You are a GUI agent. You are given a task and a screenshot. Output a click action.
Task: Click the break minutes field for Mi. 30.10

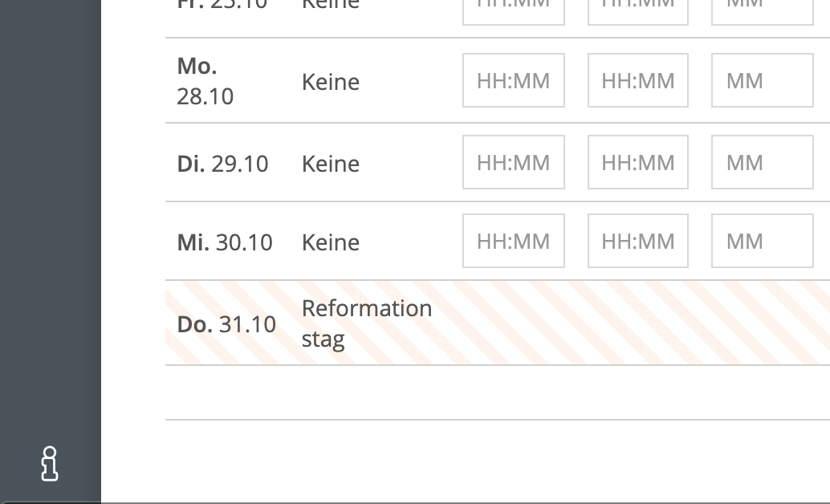[x=762, y=241]
